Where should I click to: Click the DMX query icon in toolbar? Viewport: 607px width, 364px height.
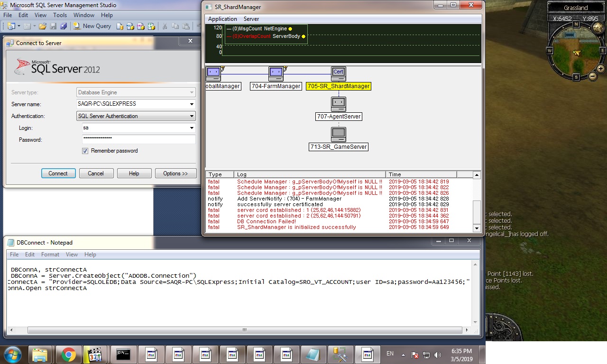pos(140,26)
